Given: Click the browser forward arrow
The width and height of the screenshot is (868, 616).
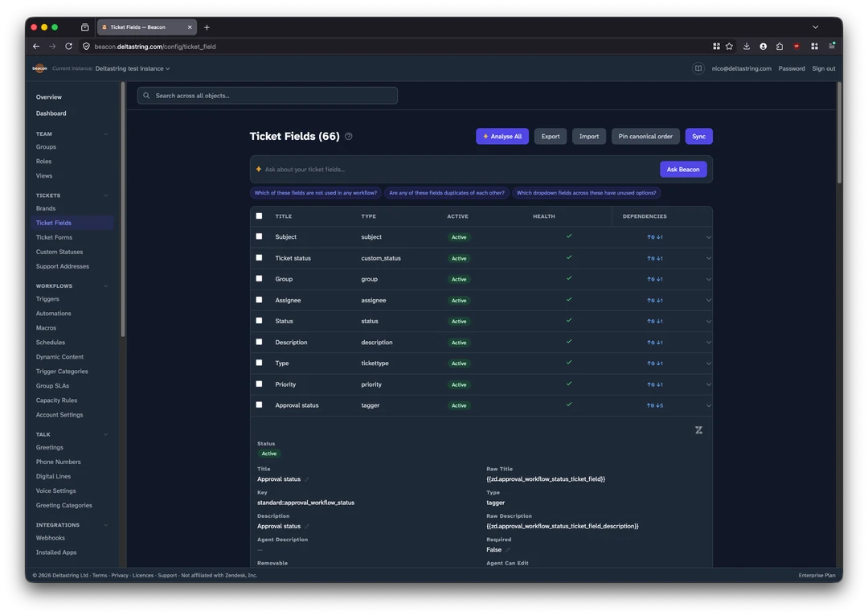Looking at the screenshot, I should [x=52, y=47].
